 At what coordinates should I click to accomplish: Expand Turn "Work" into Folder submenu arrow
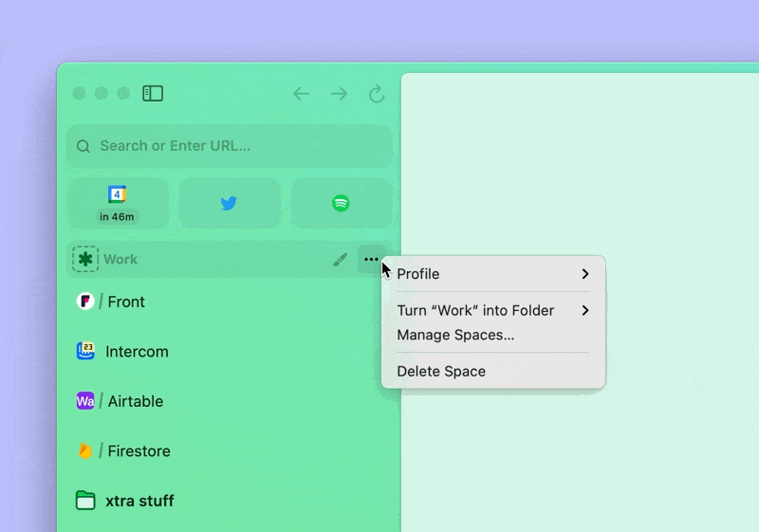pos(585,310)
